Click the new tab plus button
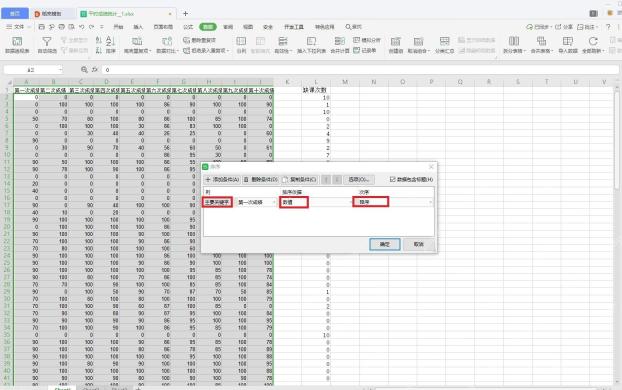This screenshot has width=622, height=390. pyautogui.click(x=185, y=13)
